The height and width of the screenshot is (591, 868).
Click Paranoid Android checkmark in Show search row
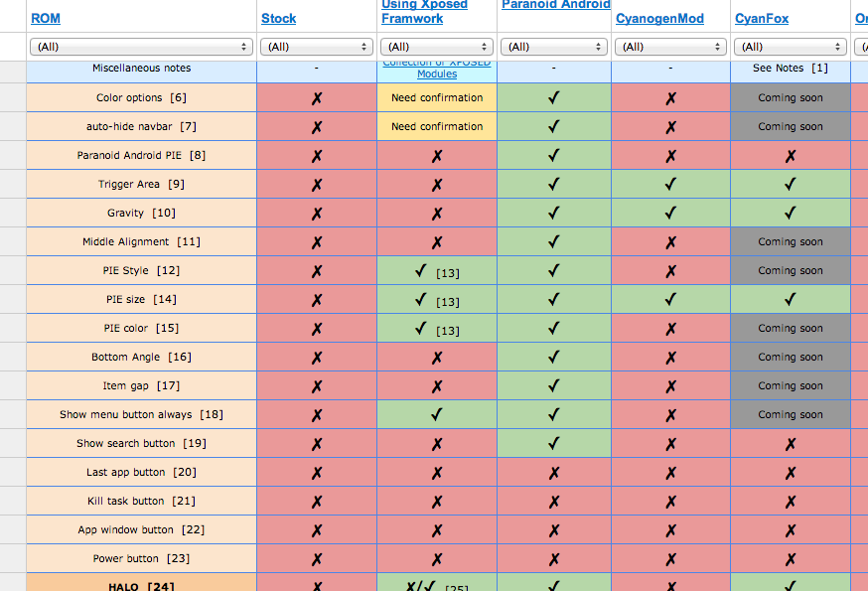coord(553,443)
